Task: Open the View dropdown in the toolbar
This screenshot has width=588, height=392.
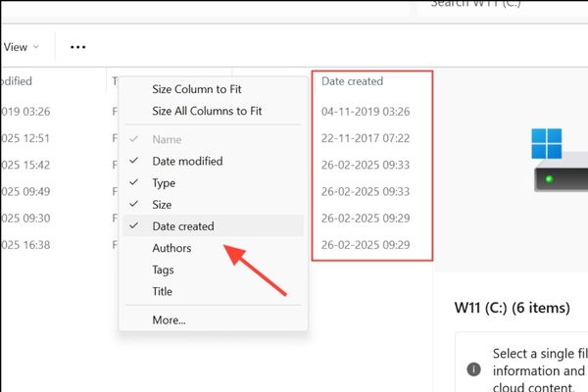Action: 22,47
